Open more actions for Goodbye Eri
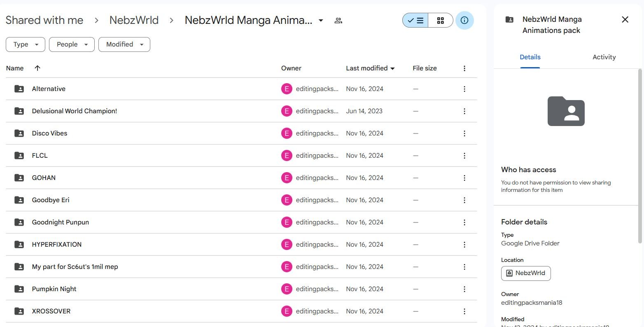Image resolution: width=644 pixels, height=327 pixels. [x=464, y=200]
